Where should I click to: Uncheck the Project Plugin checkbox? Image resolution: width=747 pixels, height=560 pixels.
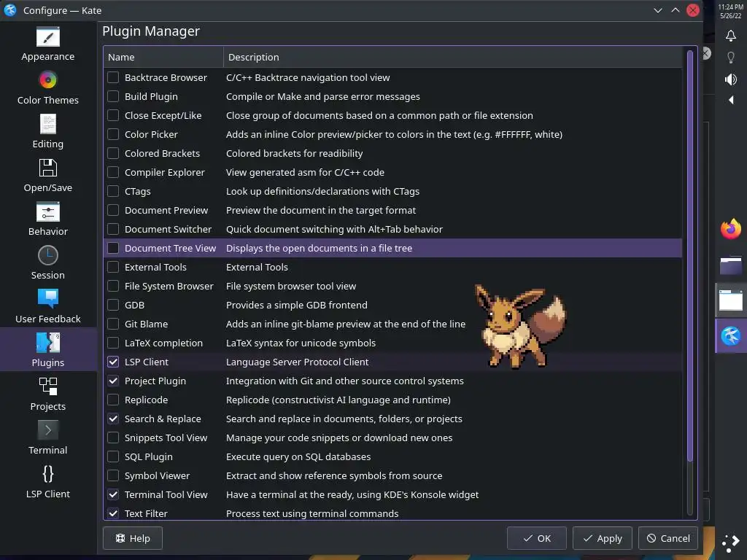coord(113,381)
